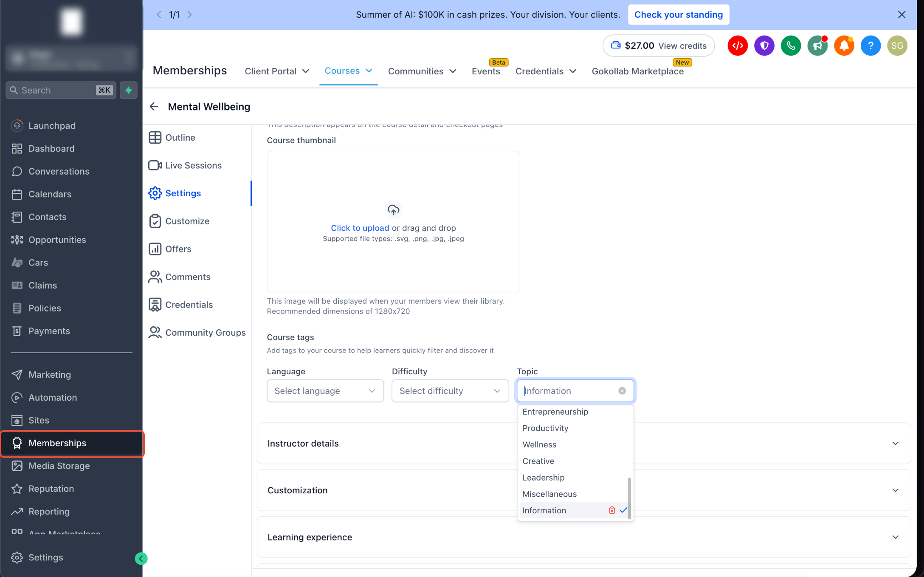
Task: Click the Check your standing button
Action: click(678, 14)
